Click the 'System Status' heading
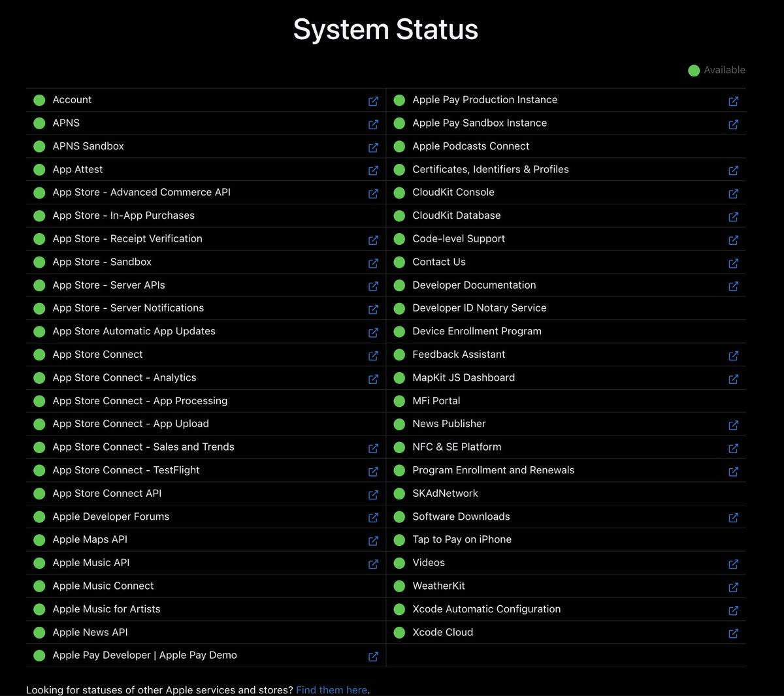 (x=385, y=29)
